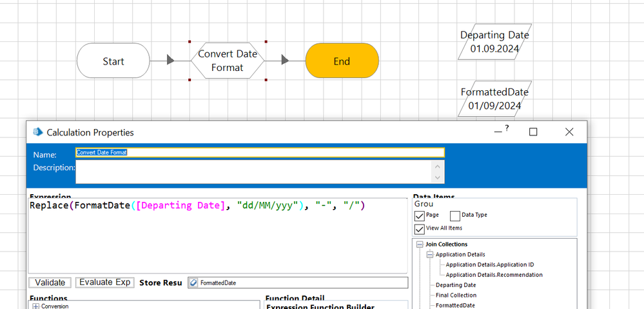Select Application Details.Application ID in the tree
Viewport: 644px width, 309px height.
coord(489,264)
